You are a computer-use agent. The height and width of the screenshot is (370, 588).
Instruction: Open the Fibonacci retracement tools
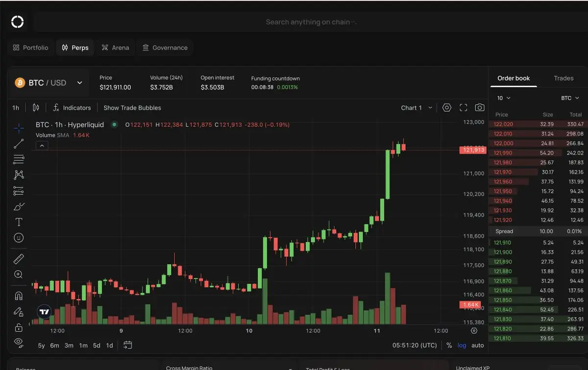pyautogui.click(x=19, y=159)
